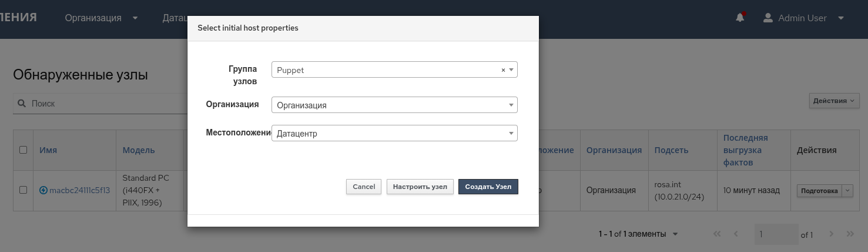The width and height of the screenshot is (868, 252).
Task: Click the notifications bell icon
Action: (740, 18)
